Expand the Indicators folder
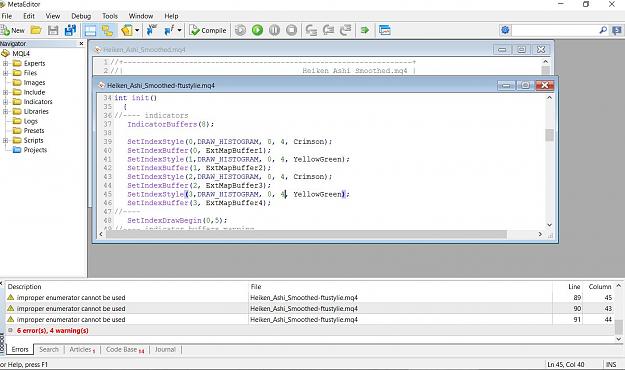Viewport: 625px width, 370px height. tap(6, 102)
